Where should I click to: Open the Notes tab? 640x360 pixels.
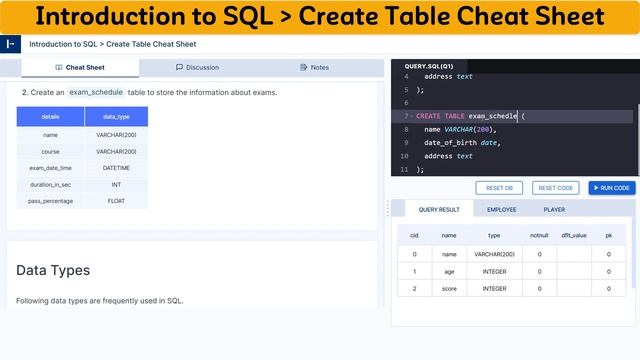tap(314, 67)
